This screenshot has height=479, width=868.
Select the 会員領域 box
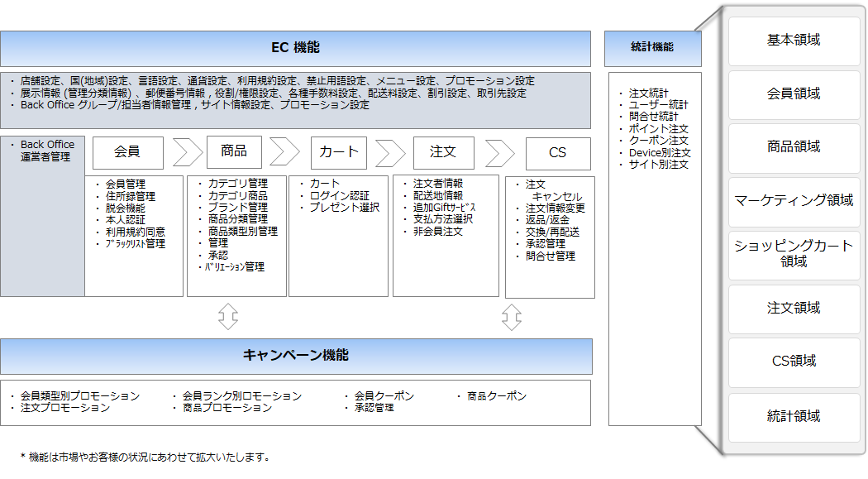pos(794,94)
